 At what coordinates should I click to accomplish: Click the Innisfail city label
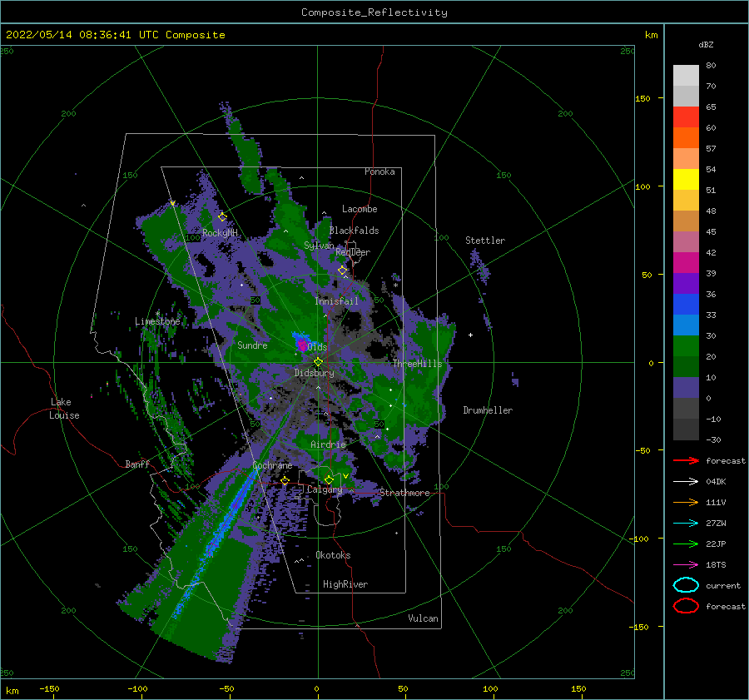click(336, 301)
